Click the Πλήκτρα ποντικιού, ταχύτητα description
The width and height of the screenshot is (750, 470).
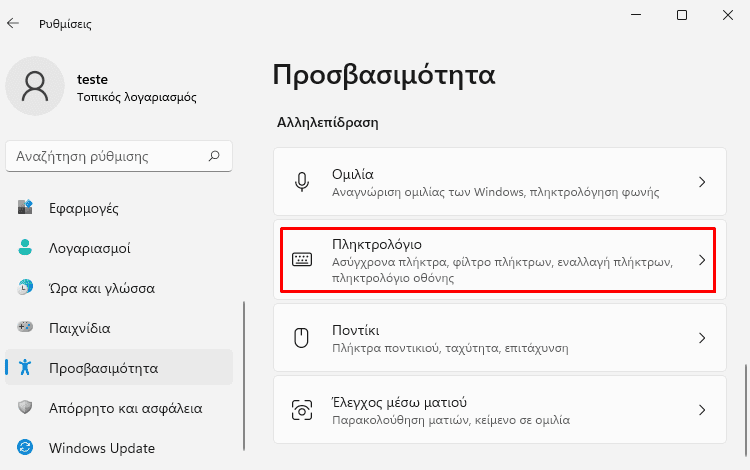450,348
